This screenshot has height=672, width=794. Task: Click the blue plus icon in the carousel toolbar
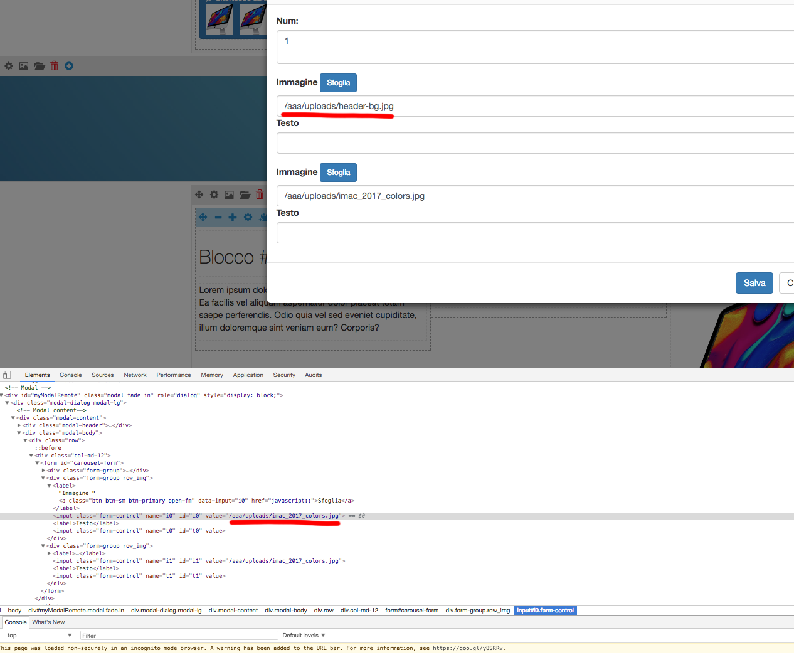[233, 216]
